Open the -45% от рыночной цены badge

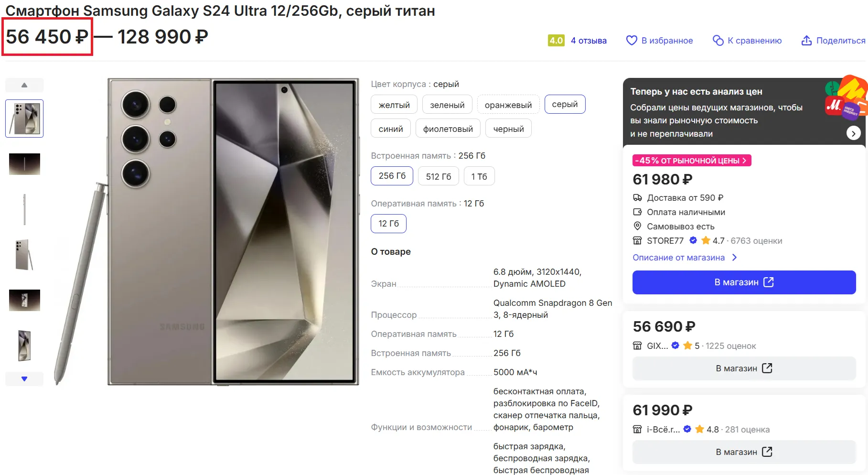pos(691,161)
